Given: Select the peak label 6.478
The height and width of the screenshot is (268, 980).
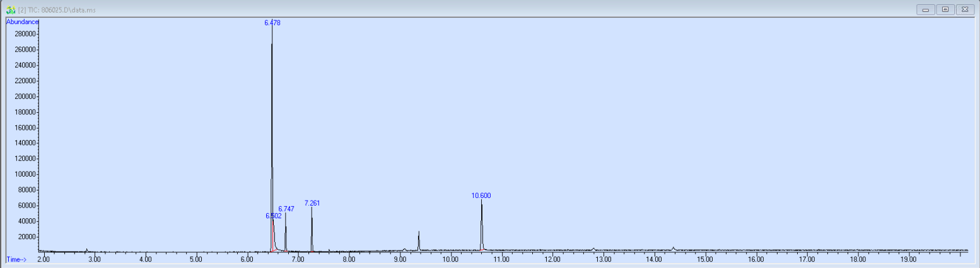Looking at the screenshot, I should pos(272,23).
